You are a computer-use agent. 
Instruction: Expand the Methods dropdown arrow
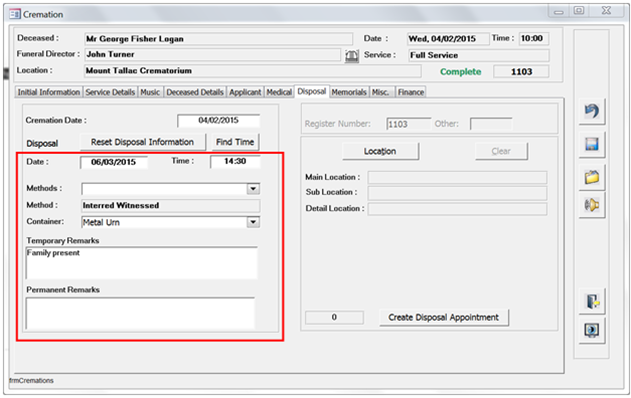tap(253, 188)
